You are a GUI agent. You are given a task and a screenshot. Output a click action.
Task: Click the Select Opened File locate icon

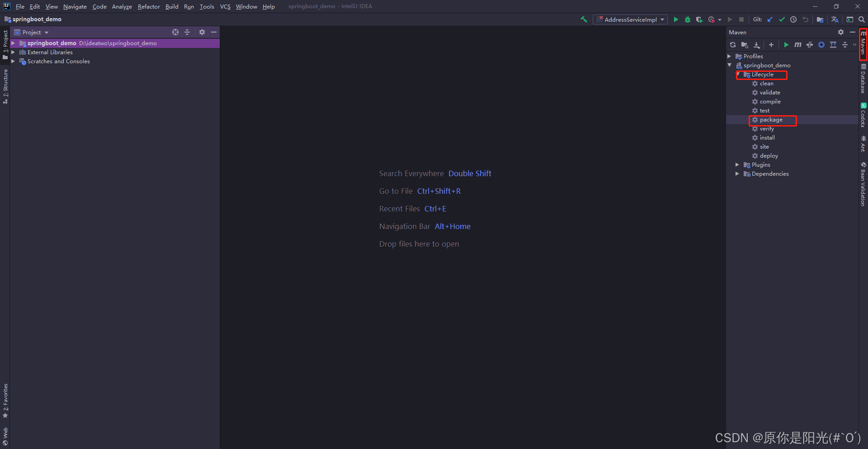175,32
